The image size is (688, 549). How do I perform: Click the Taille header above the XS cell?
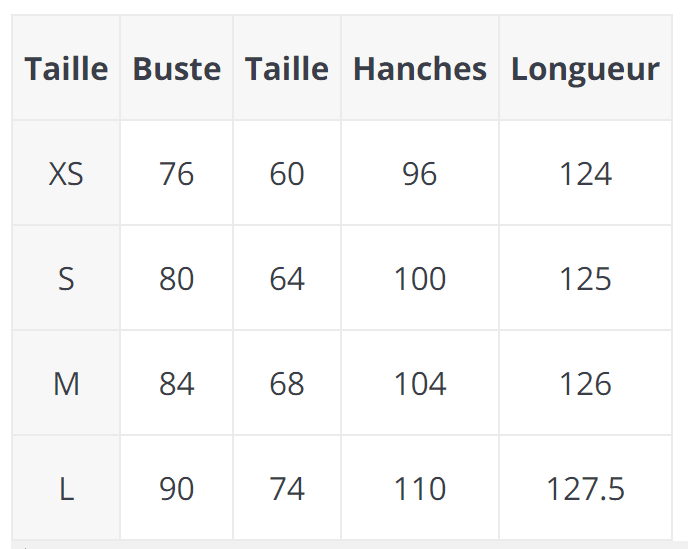point(66,69)
